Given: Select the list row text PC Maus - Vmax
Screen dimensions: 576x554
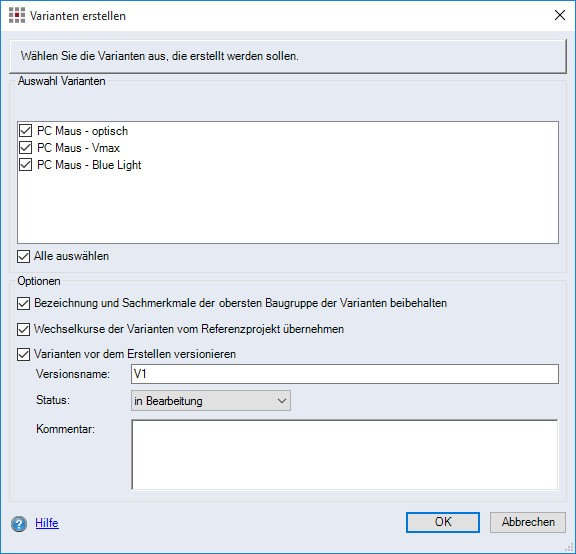Looking at the screenshot, I should tap(79, 148).
